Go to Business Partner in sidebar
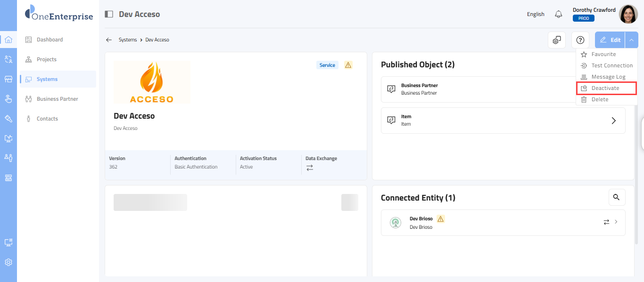644x282 pixels. tap(57, 99)
